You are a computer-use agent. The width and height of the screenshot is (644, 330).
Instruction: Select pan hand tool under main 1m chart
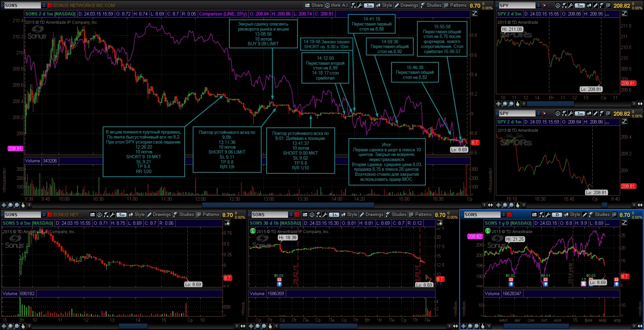(23, 205)
